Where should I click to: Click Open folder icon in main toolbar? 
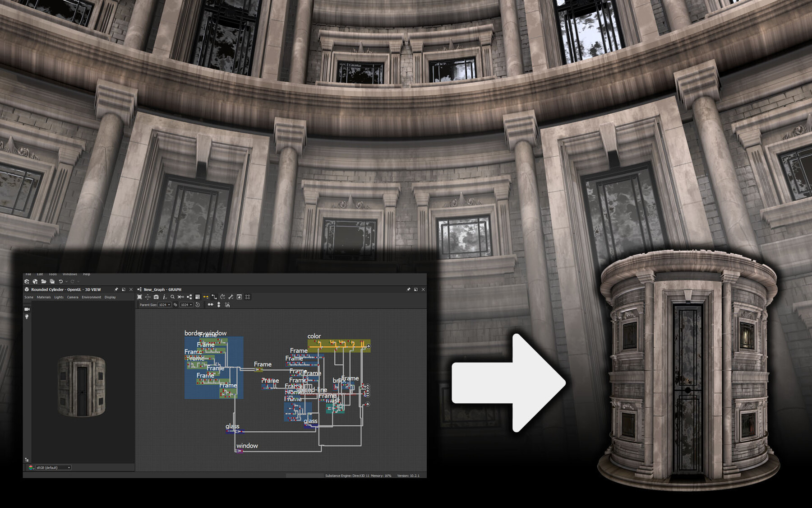point(44,281)
